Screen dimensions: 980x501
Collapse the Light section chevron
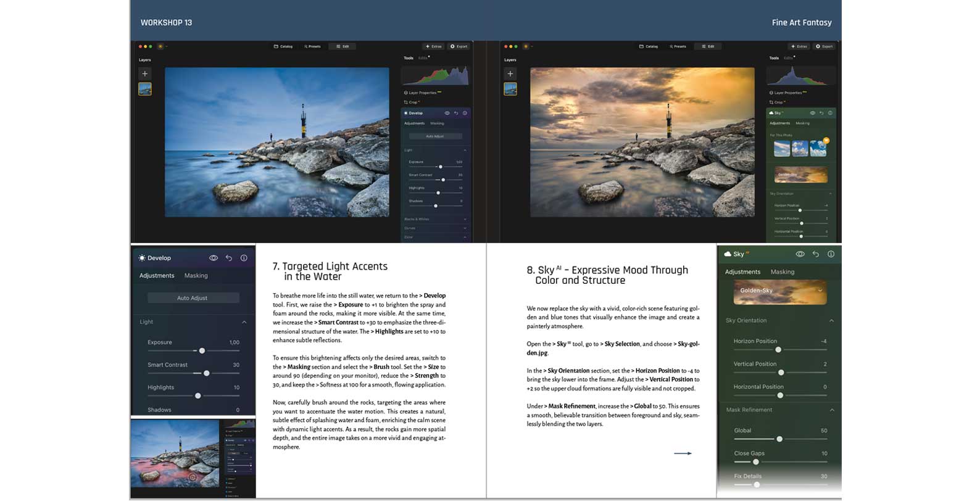pos(244,322)
